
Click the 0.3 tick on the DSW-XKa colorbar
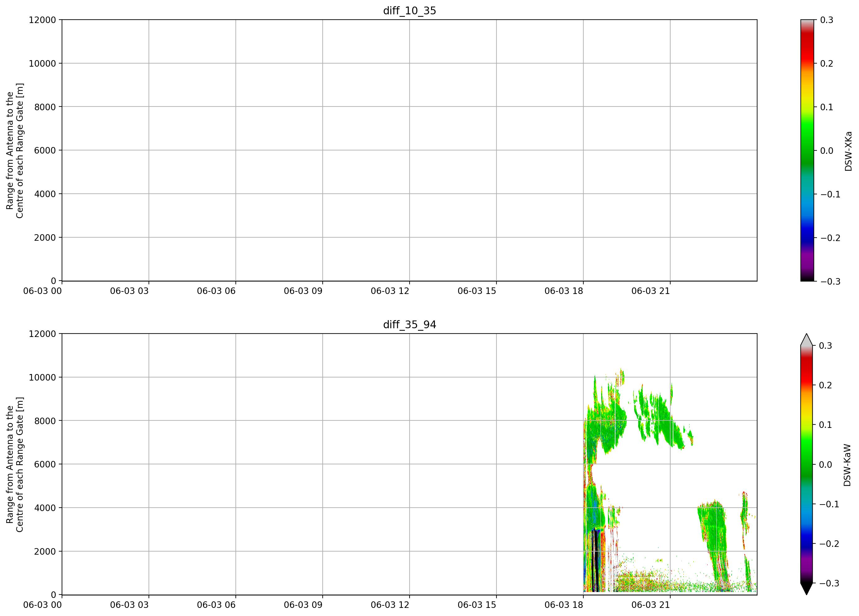826,20
